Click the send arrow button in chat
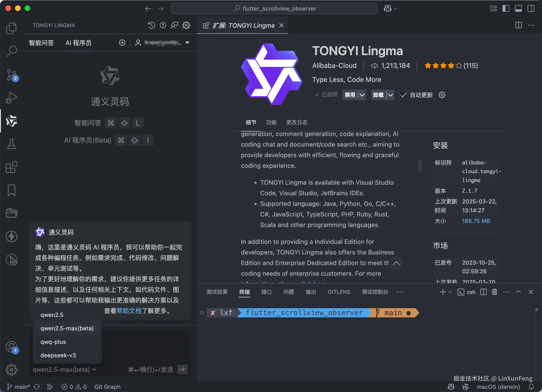Viewport: 542px width, 392px height. point(182,369)
